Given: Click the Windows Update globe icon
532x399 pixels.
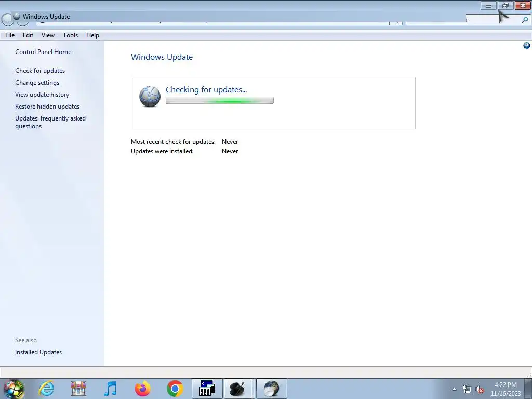Looking at the screenshot, I should coord(150,96).
